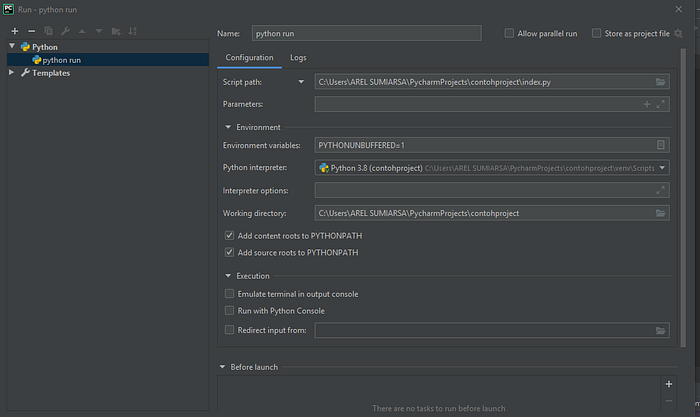The width and height of the screenshot is (700, 417).
Task: Uncheck Add content roots to PYTHONPATH
Action: (229, 235)
